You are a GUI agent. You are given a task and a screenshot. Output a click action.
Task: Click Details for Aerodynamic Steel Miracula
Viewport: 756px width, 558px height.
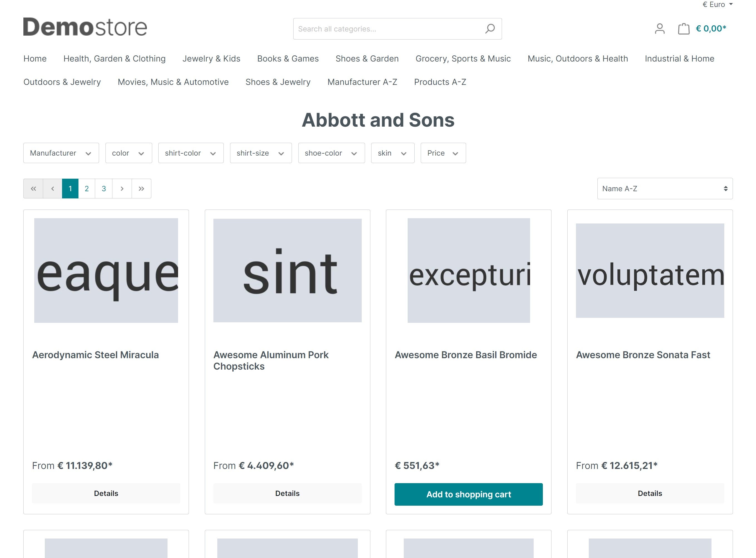[x=106, y=493]
